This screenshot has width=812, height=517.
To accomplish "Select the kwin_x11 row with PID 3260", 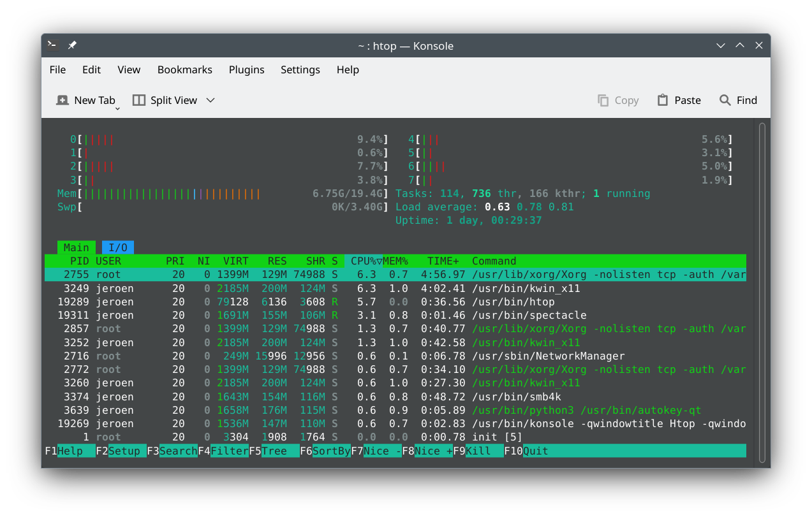I will 395,382.
